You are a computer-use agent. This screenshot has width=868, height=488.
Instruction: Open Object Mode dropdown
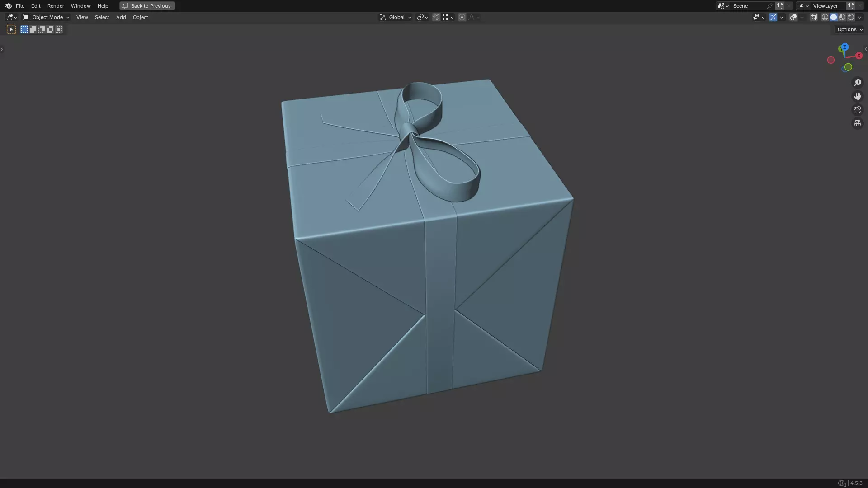point(47,17)
